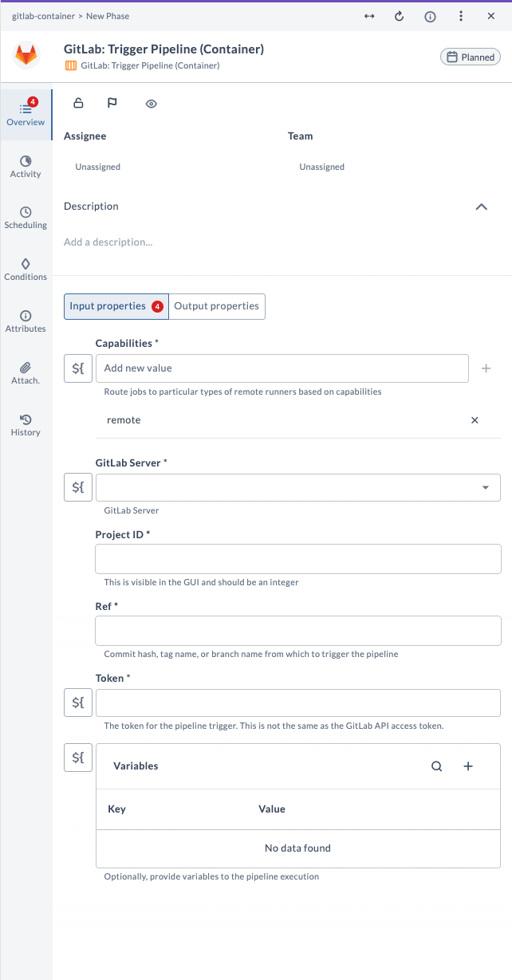Open the Conditions sidebar tab

(26, 270)
